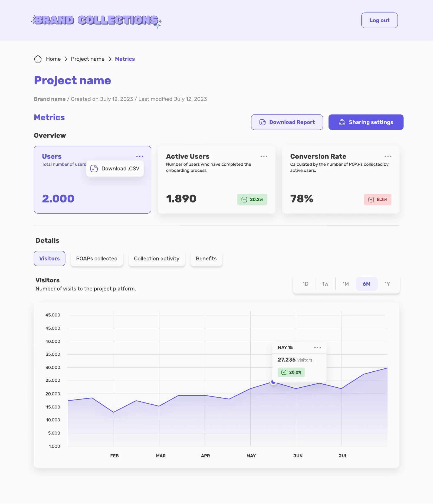
Task: Click the 1.890 Active Users value
Action: 181,199
